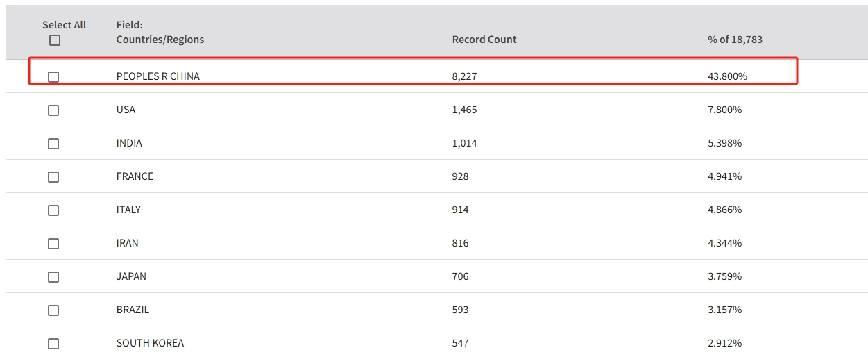Click the SOUTH KOREA country label
The image size is (868, 359).
coord(150,343)
